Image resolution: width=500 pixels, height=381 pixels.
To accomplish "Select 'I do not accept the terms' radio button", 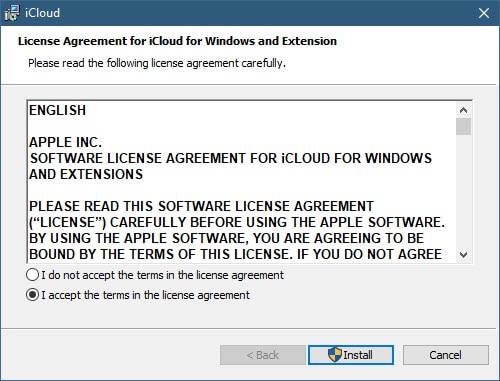I will 33,275.
